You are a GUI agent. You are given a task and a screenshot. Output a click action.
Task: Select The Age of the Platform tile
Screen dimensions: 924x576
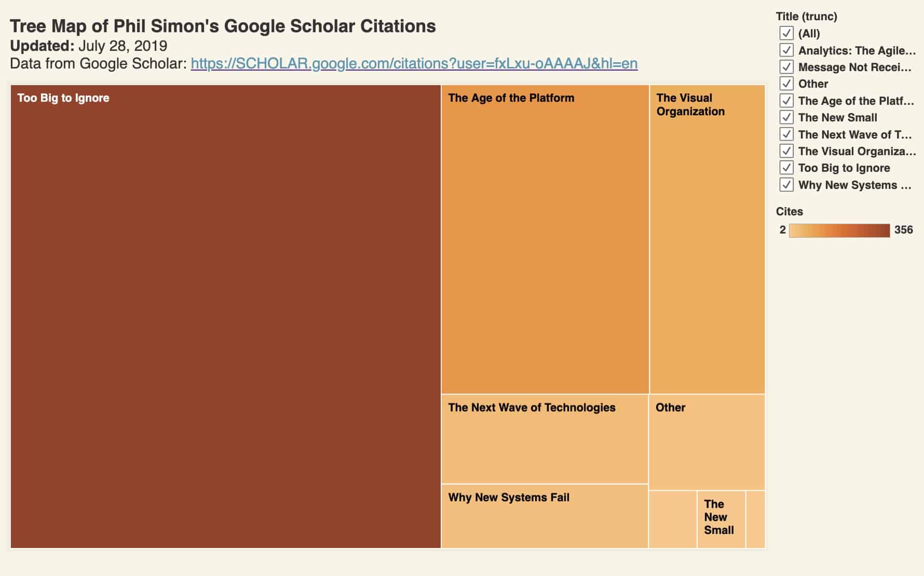click(545, 239)
